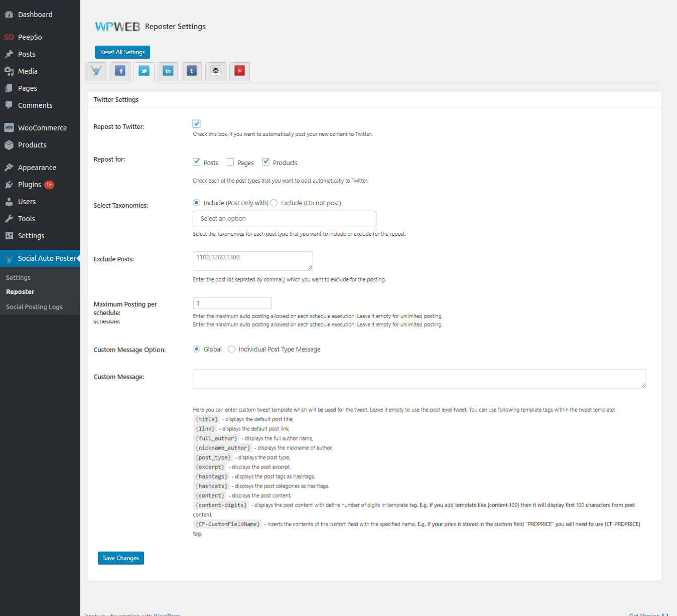Open Social Posting Logs submenu item
This screenshot has height=616, width=677.
34,307
